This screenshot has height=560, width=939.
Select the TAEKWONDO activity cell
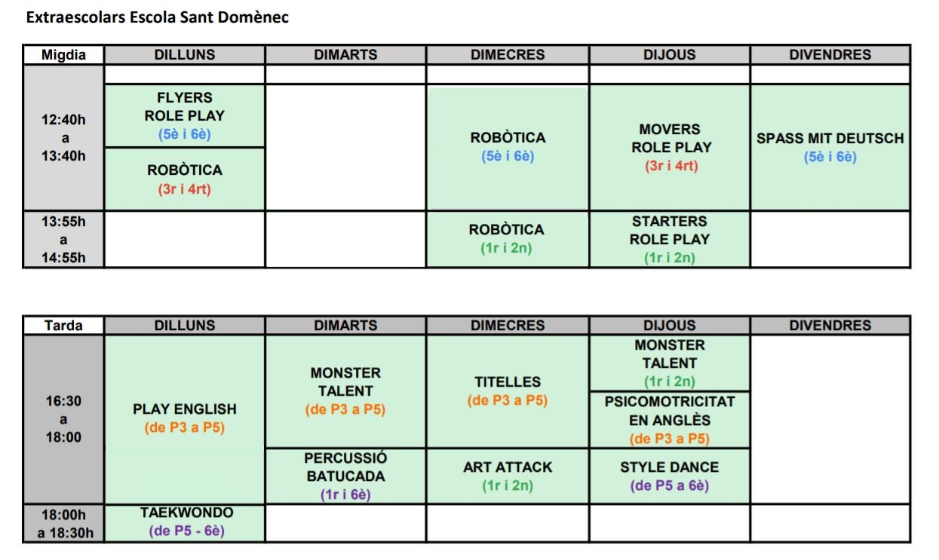click(186, 522)
